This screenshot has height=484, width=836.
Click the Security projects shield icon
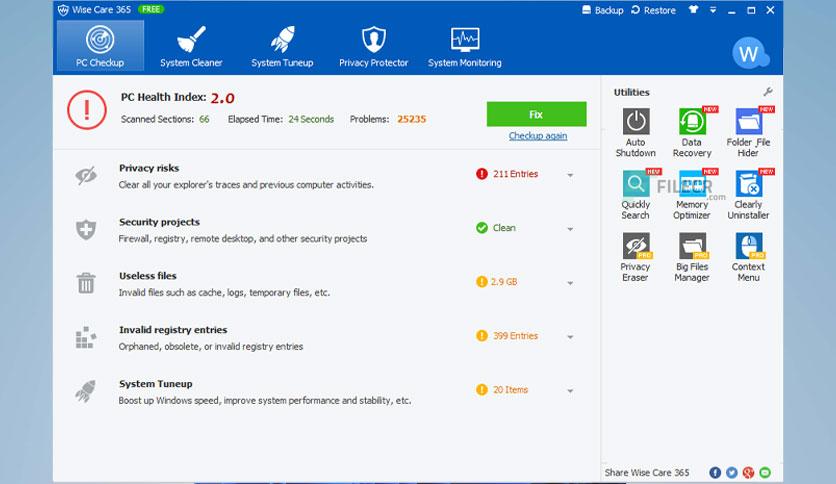(x=86, y=230)
